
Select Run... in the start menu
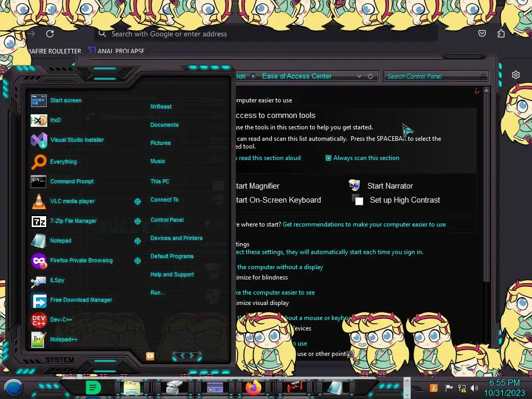(157, 292)
